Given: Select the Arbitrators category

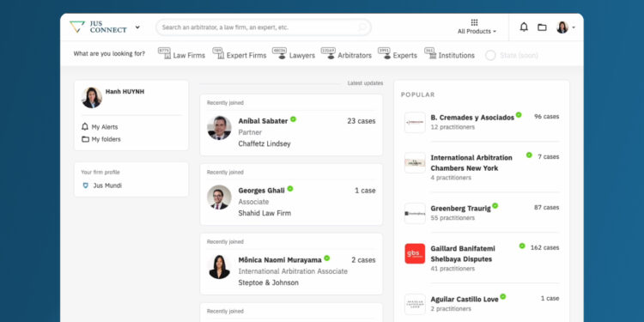Looking at the screenshot, I should 346,55.
